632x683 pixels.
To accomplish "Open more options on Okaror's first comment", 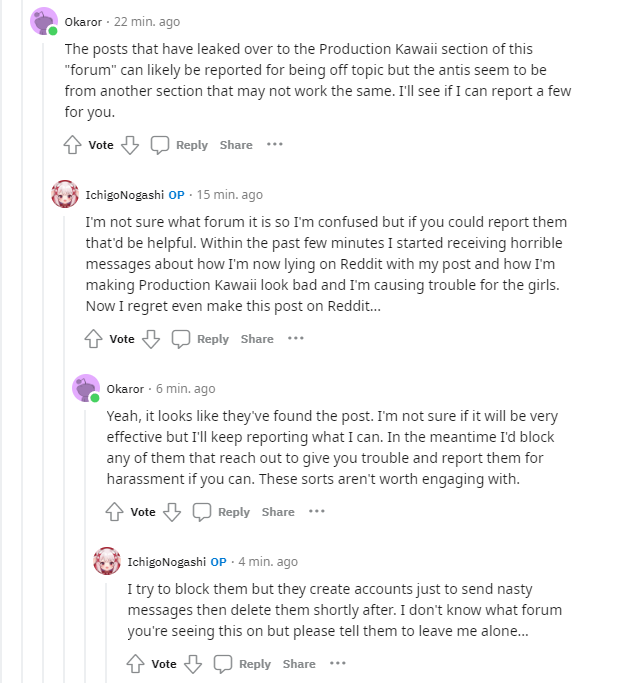I will coord(275,145).
